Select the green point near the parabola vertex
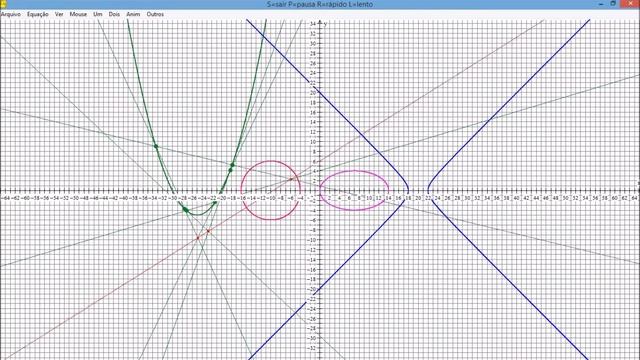 (x=185, y=210)
